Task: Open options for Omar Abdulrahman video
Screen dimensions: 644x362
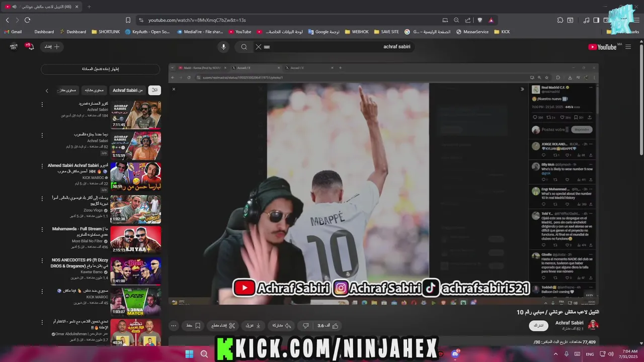Action: coord(42,322)
